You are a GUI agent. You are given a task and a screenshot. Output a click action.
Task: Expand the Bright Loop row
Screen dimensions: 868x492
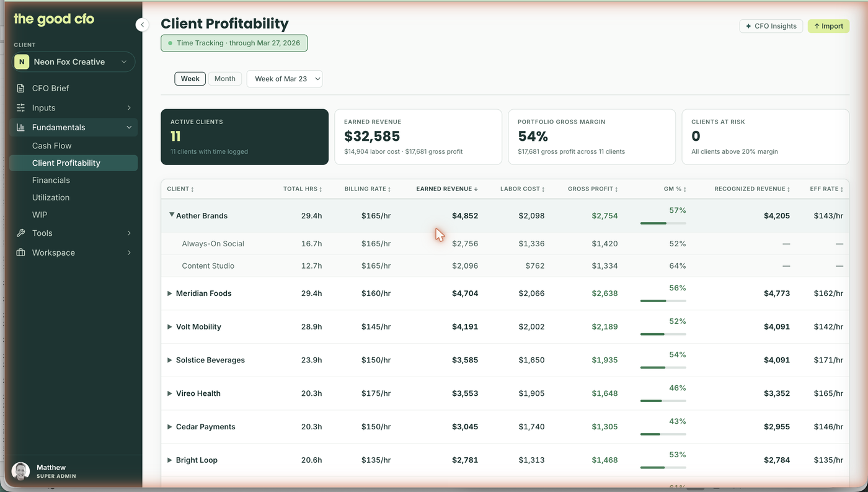170,460
